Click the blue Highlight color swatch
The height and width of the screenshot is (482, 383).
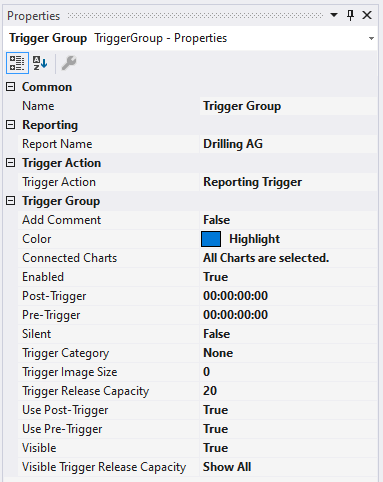[x=211, y=239]
